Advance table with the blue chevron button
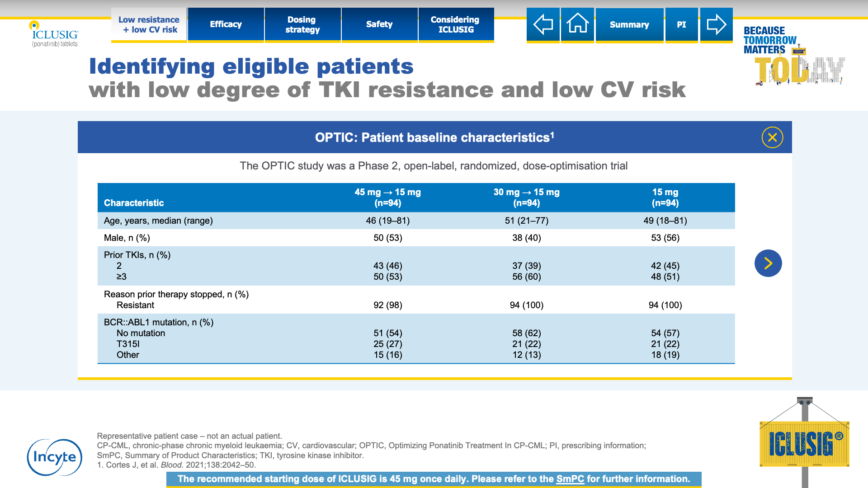 (x=768, y=263)
